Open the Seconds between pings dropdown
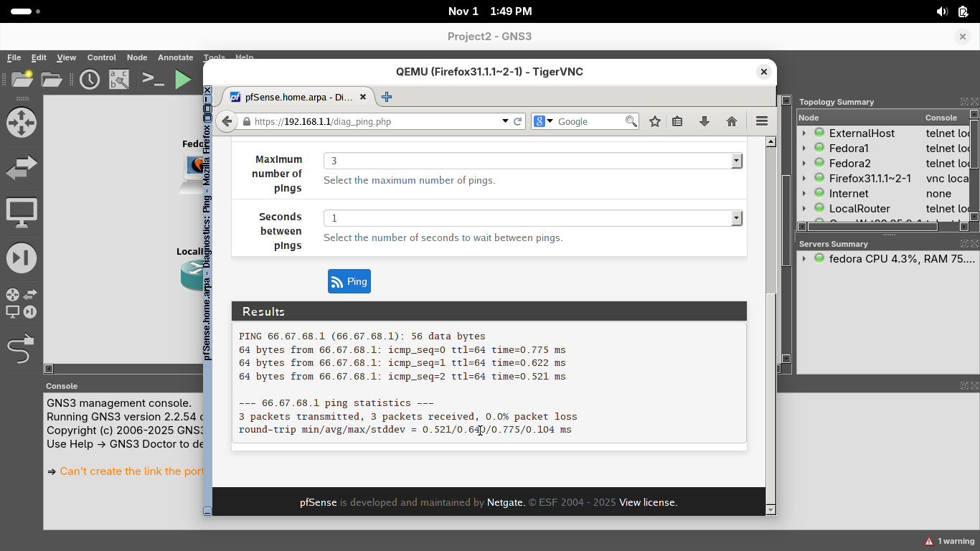The height and width of the screenshot is (551, 980). tap(736, 218)
